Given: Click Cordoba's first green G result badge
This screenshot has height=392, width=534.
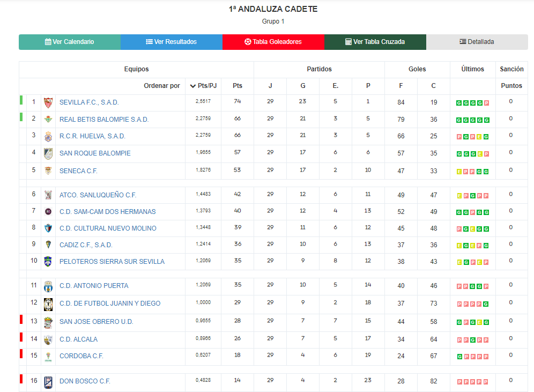Looking at the screenshot, I should (x=459, y=357).
